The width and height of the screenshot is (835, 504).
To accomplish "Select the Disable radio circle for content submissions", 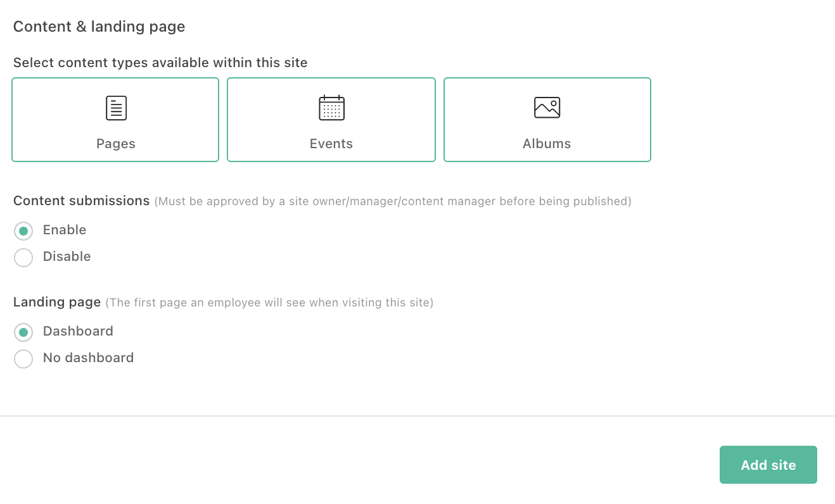I will click(x=23, y=258).
